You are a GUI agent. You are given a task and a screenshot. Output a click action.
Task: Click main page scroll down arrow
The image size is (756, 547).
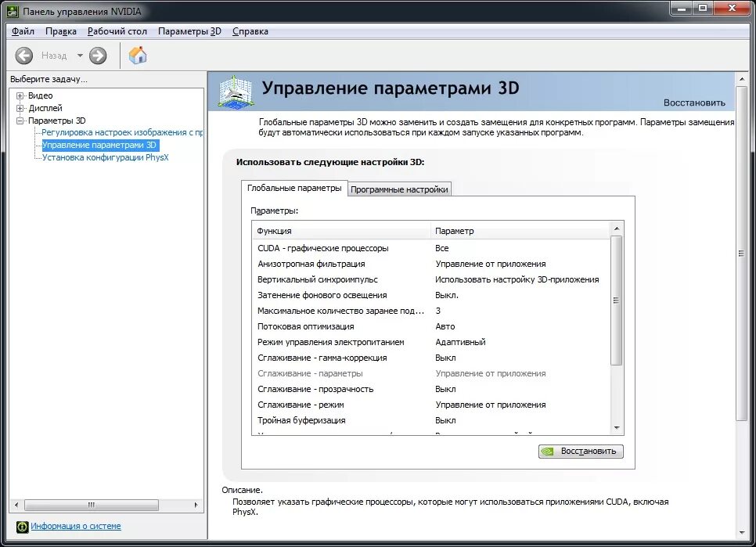click(742, 533)
